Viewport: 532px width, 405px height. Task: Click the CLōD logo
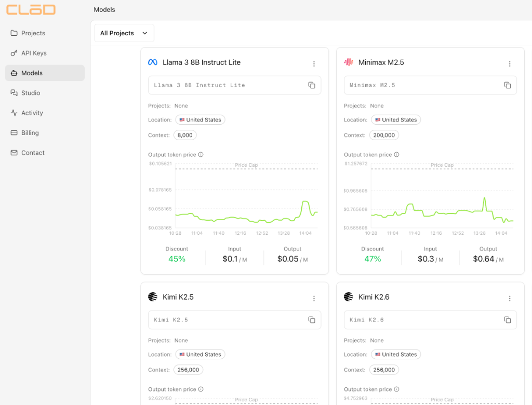click(31, 9)
